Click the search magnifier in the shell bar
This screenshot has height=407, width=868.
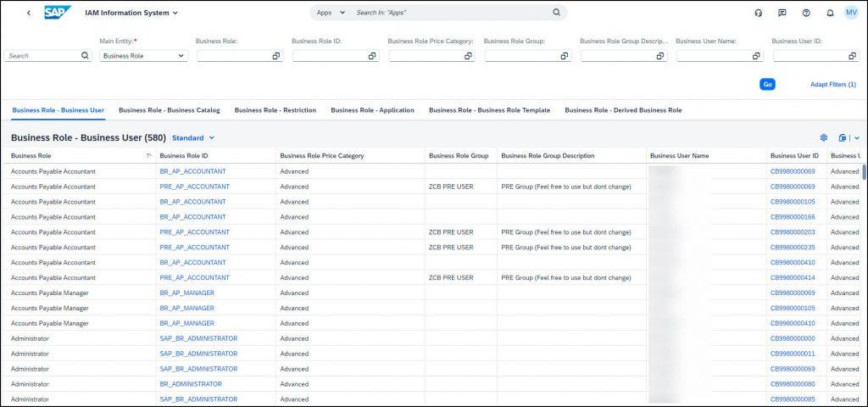[556, 12]
